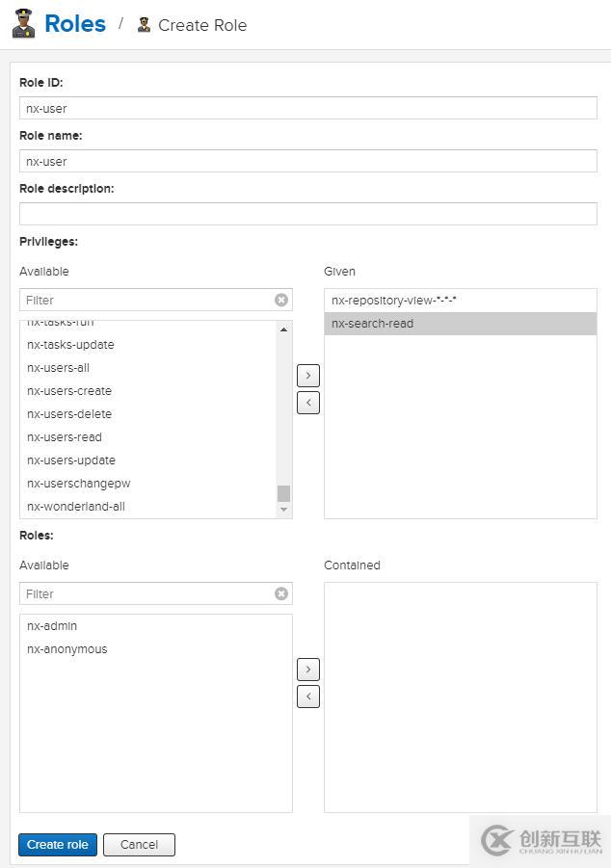Screen dimensions: 611x868
Task: Add selected privilege using right arrow button
Action: [x=308, y=375]
